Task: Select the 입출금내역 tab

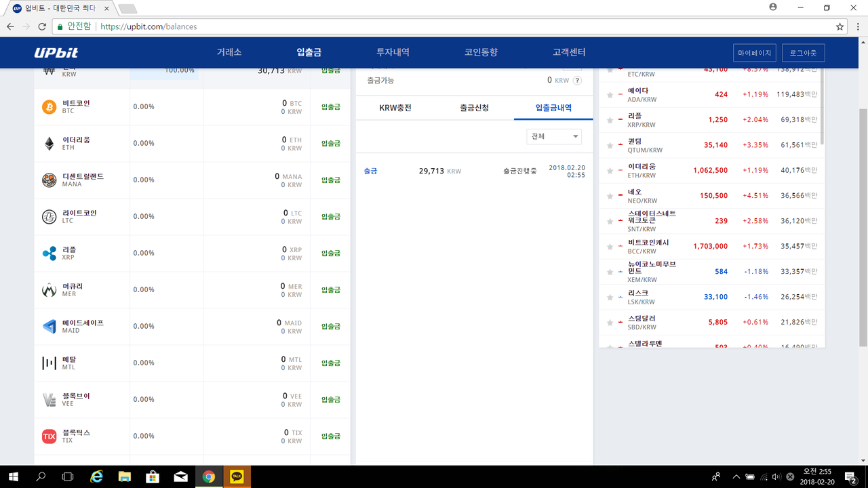Action: coord(553,108)
